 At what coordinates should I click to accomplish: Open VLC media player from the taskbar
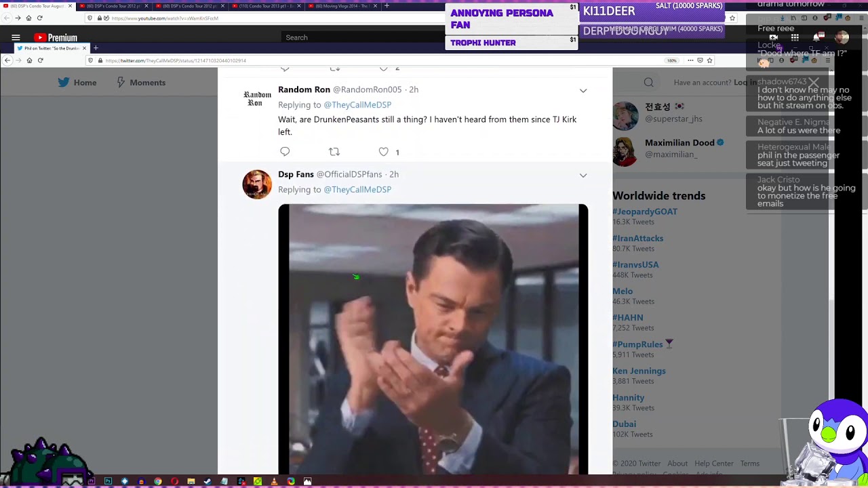274,481
